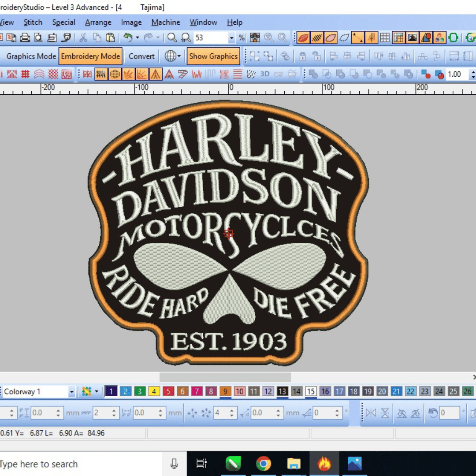Toggle the Show Connectors dashed line icon

(x=357, y=38)
